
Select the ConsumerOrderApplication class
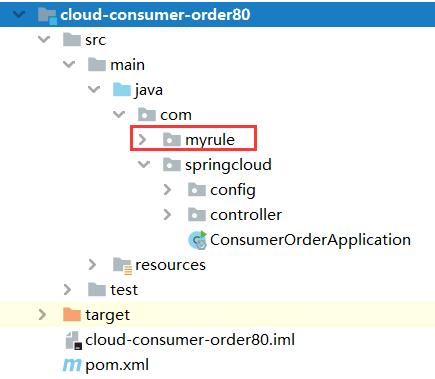pyautogui.click(x=310, y=240)
